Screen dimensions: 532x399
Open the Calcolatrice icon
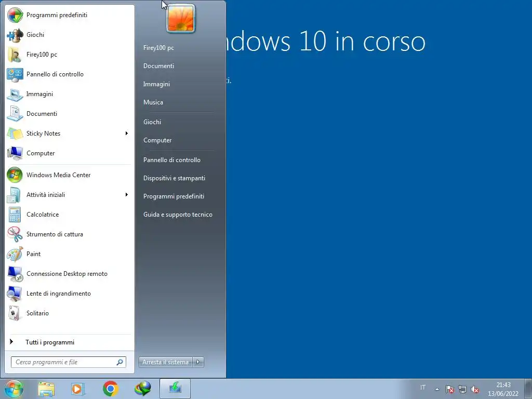15,215
